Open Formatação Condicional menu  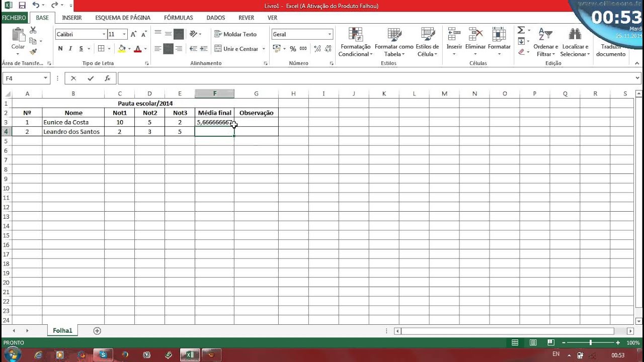coord(355,42)
